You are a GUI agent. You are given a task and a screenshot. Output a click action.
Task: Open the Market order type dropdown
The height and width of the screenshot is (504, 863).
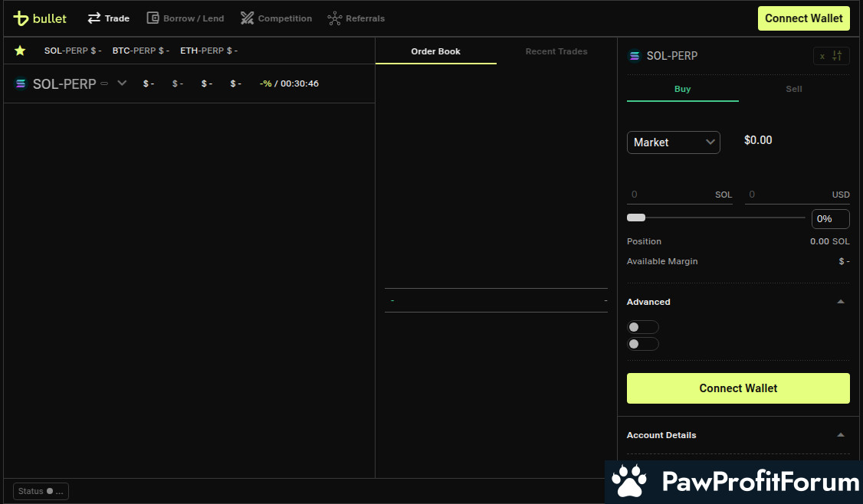point(673,142)
